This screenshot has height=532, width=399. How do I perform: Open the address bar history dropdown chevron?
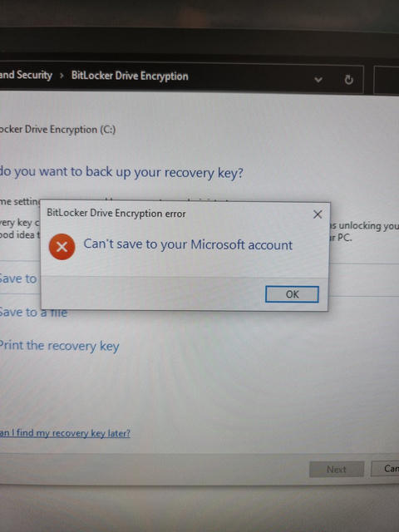(x=318, y=80)
